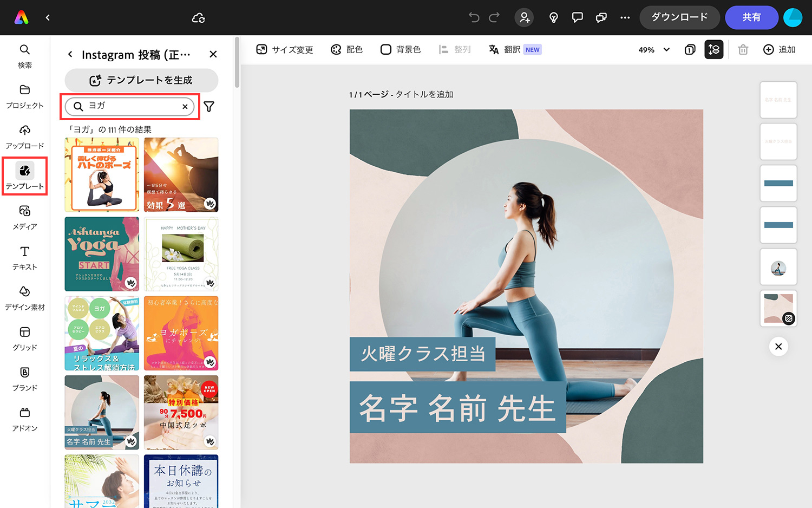
Task: Select the 火曜クラス担当 template thumbnail
Action: 102,413
